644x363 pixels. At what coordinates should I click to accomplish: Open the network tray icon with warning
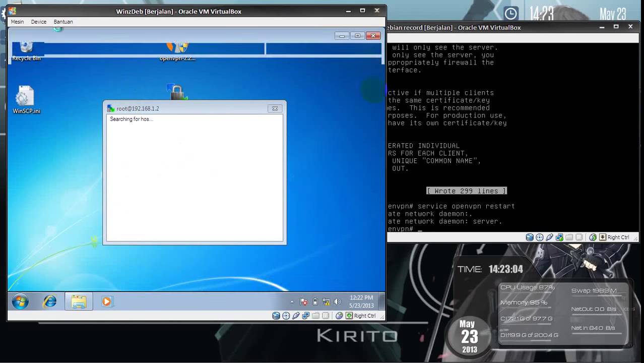326,302
